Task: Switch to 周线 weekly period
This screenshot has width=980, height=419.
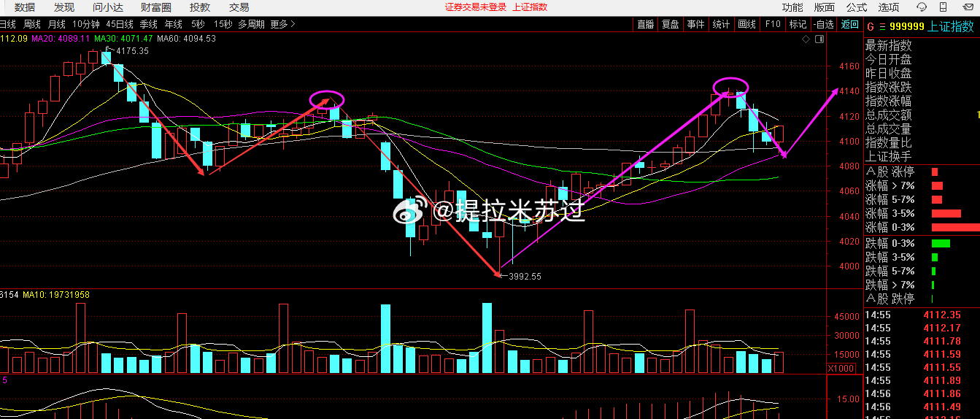Action: (x=32, y=24)
